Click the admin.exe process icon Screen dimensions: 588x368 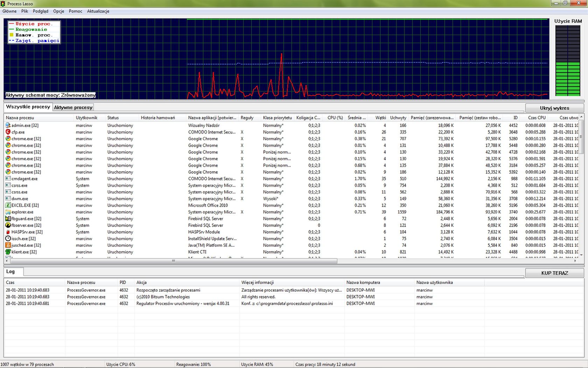pos(8,125)
